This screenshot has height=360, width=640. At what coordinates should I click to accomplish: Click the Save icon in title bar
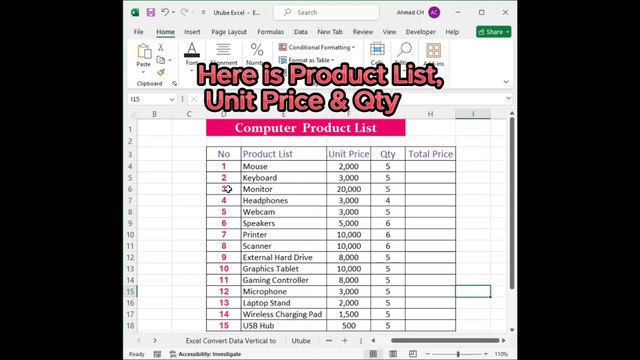point(151,12)
